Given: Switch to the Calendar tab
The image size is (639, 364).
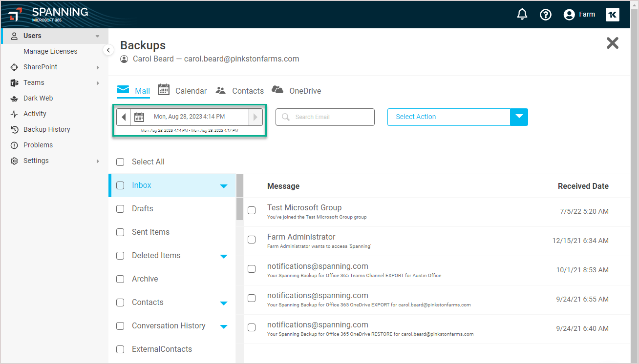Looking at the screenshot, I should click(x=191, y=90).
